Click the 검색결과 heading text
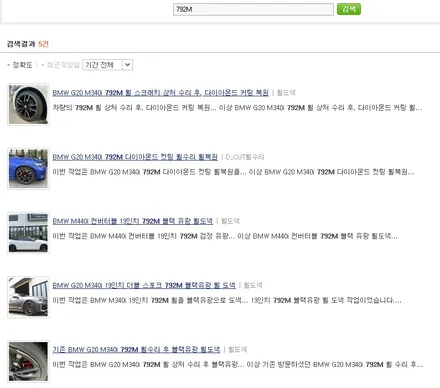 pyautogui.click(x=21, y=44)
